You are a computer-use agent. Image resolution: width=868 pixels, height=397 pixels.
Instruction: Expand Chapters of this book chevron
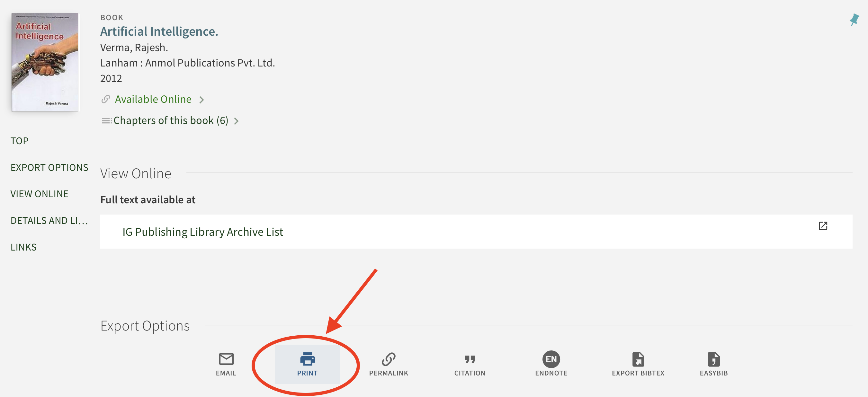[236, 121]
